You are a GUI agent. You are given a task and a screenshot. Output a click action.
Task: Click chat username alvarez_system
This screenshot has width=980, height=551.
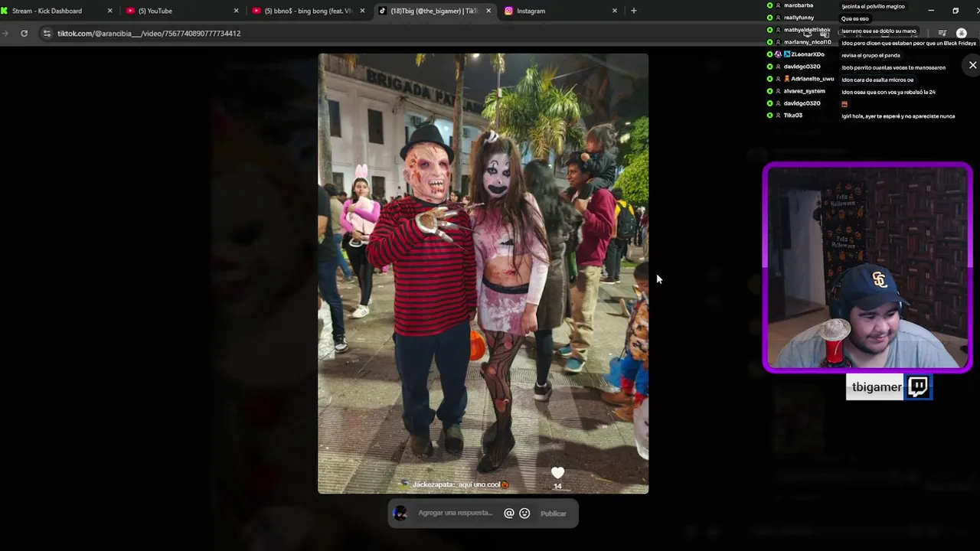pos(804,91)
